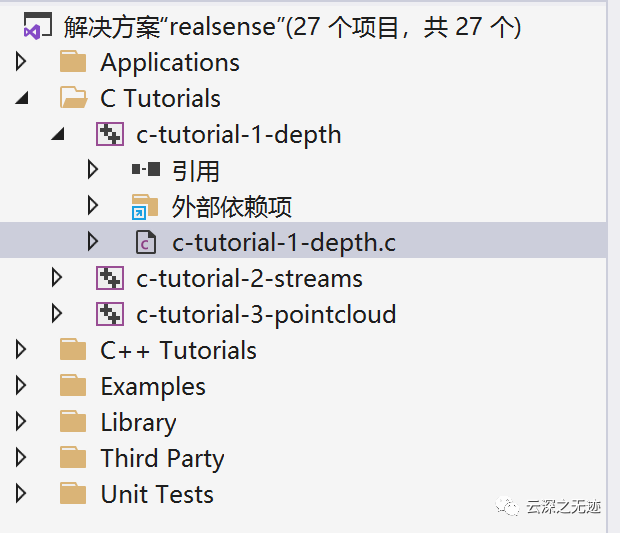Click the 引用 references icon
Image resolution: width=620 pixels, height=533 pixels.
tap(146, 170)
